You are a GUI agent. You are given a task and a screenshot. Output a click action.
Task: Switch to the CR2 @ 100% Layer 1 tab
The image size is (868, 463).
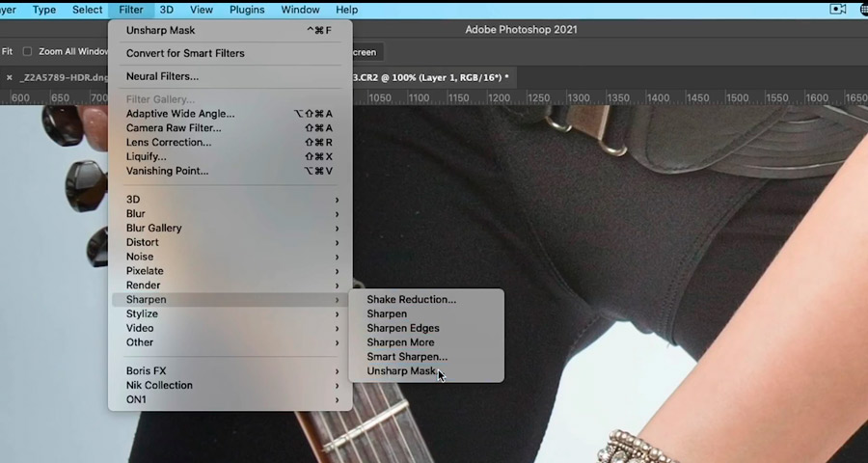pos(429,77)
